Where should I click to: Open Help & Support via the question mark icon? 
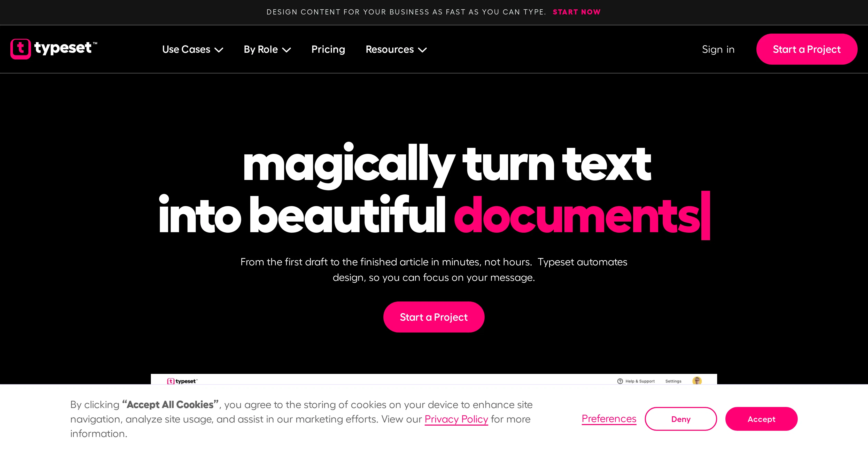[620, 381]
